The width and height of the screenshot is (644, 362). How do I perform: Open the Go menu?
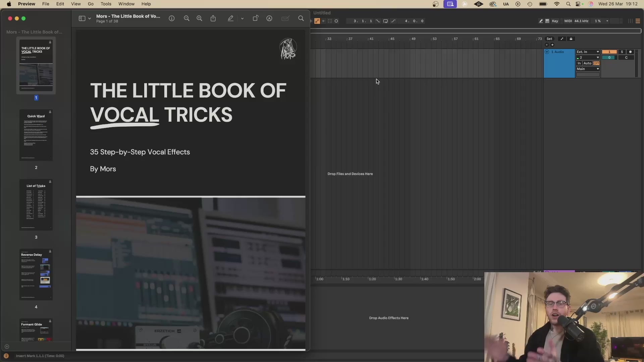pos(91,4)
